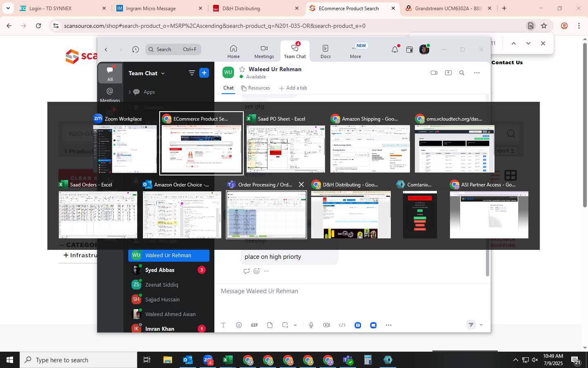Open the Zoom history clock icon
The height and width of the screenshot is (368, 588).
click(x=136, y=49)
